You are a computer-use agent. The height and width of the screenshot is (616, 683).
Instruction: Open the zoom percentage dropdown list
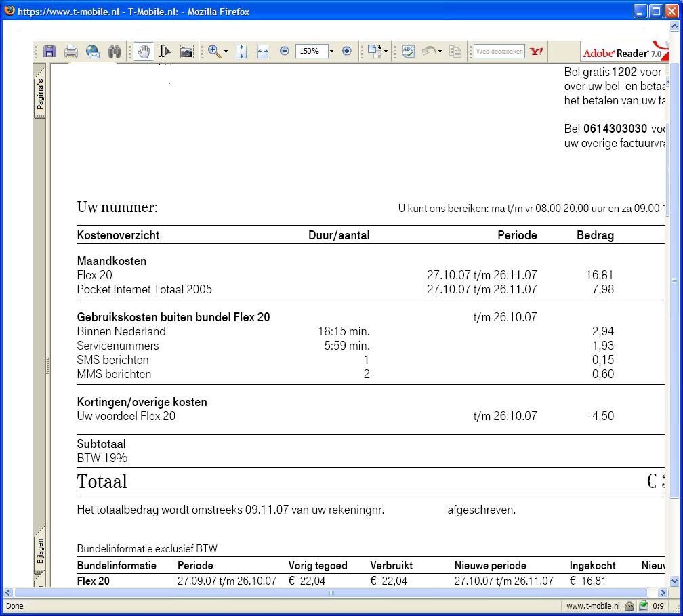point(331,52)
